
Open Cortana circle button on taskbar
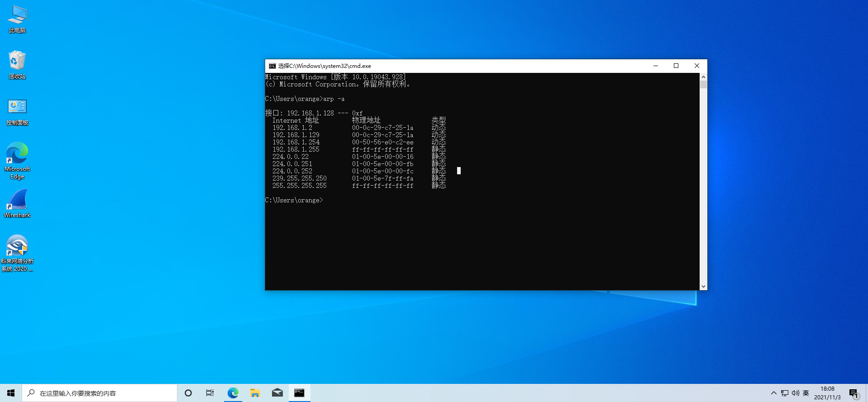(x=188, y=393)
